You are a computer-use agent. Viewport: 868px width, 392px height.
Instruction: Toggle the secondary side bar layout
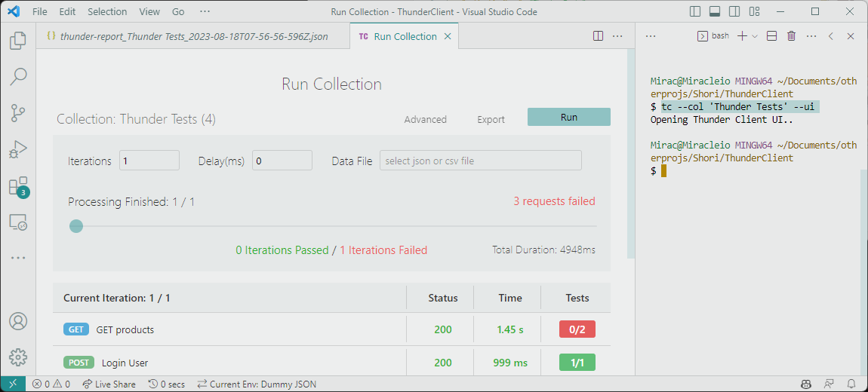734,11
